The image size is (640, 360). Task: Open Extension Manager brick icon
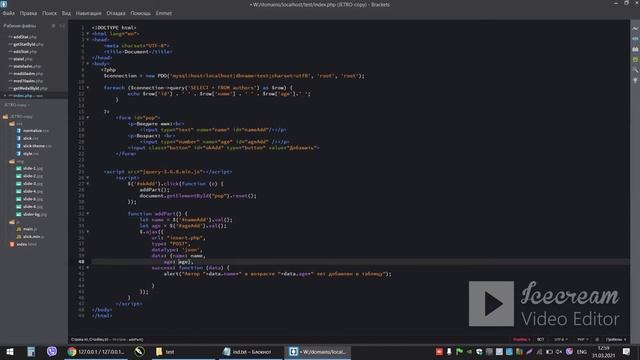635,49
